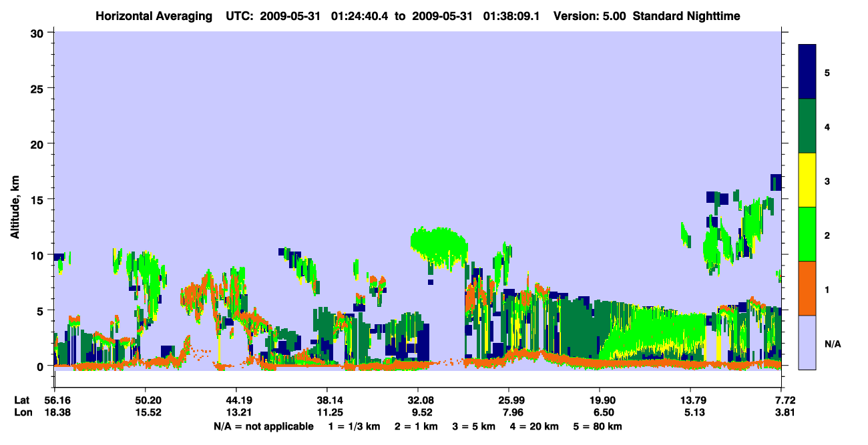Click 'Version: 5.00' in the title

[590, 16]
